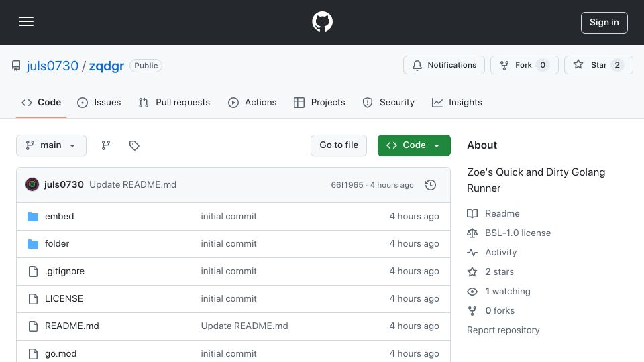Open the Issues tab

[99, 102]
